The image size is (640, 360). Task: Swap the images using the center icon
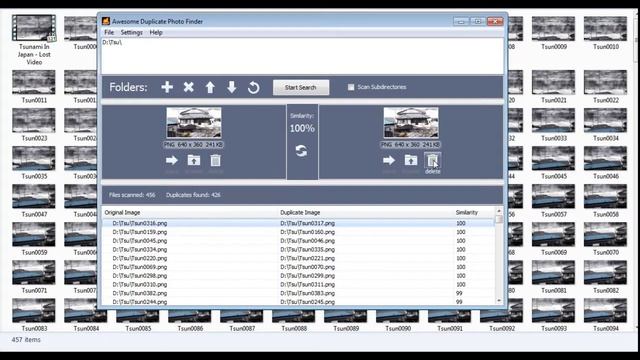pos(302,151)
